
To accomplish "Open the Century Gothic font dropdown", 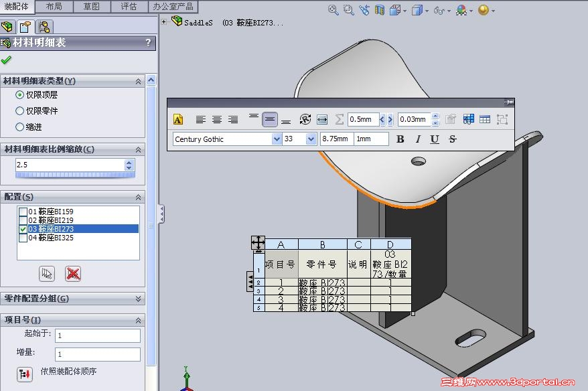I will [x=277, y=139].
